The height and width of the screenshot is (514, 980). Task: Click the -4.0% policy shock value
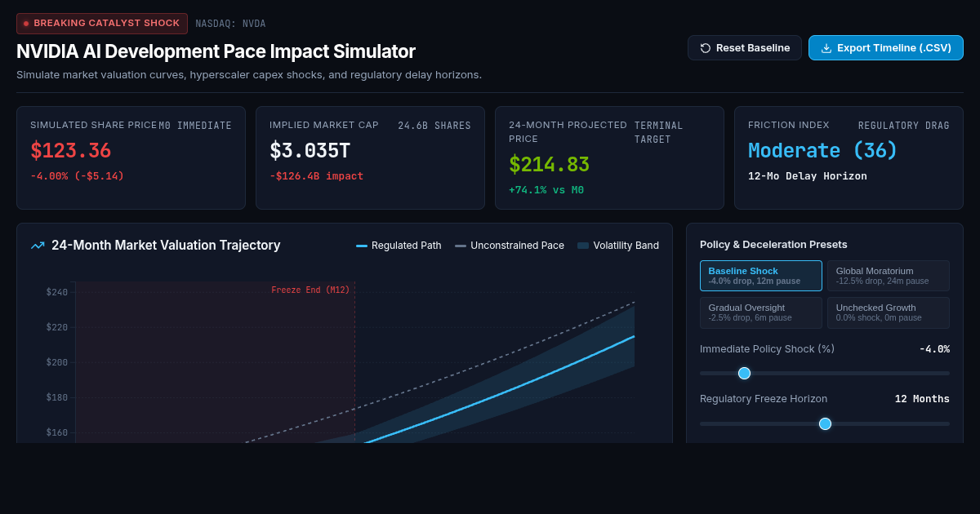pyautogui.click(x=934, y=349)
